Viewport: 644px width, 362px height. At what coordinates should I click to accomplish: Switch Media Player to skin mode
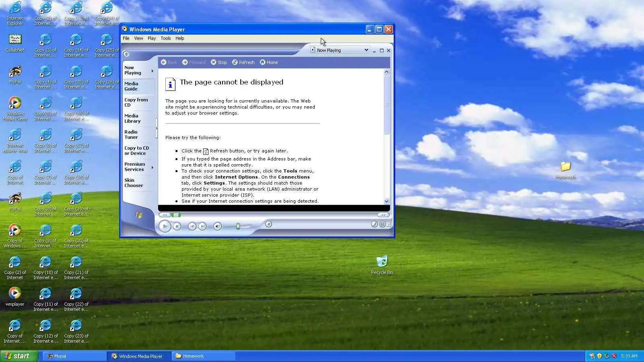pyautogui.click(x=382, y=224)
